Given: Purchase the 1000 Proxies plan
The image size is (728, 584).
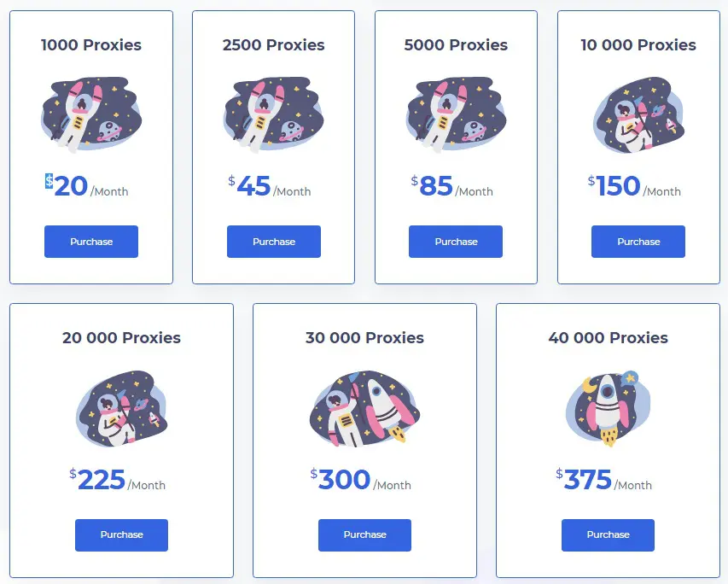Looking at the screenshot, I should (91, 242).
